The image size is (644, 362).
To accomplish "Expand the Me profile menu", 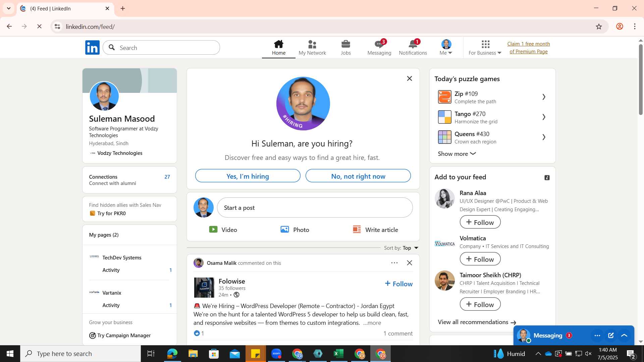I will (446, 48).
